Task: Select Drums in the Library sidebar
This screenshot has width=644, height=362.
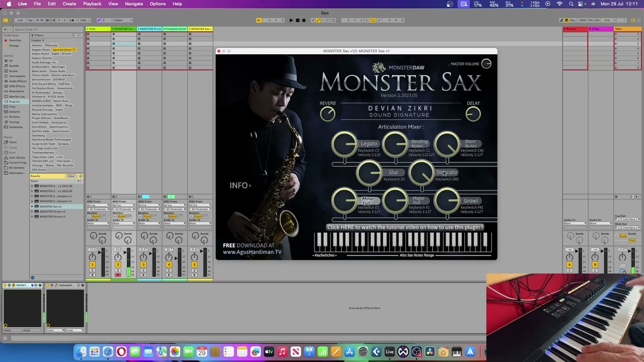Action: tap(13, 71)
